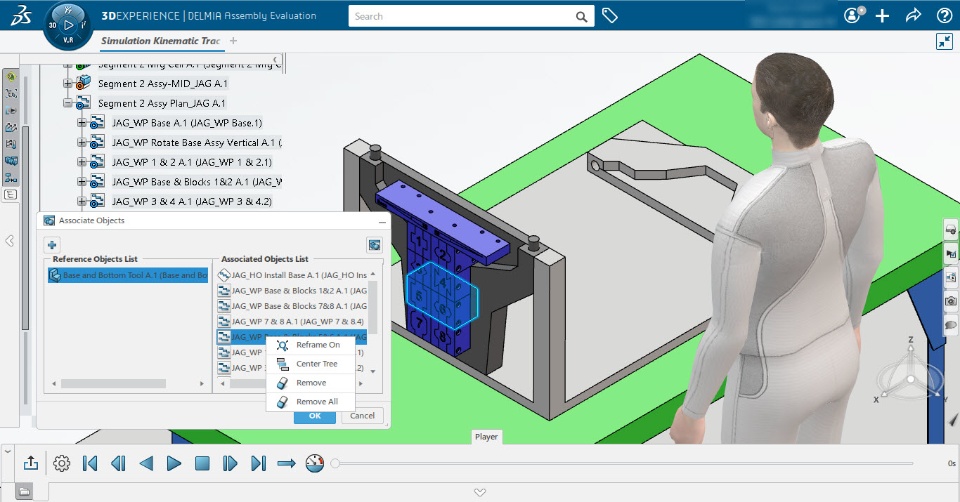Click the plus Add icon in top bar

click(x=882, y=16)
